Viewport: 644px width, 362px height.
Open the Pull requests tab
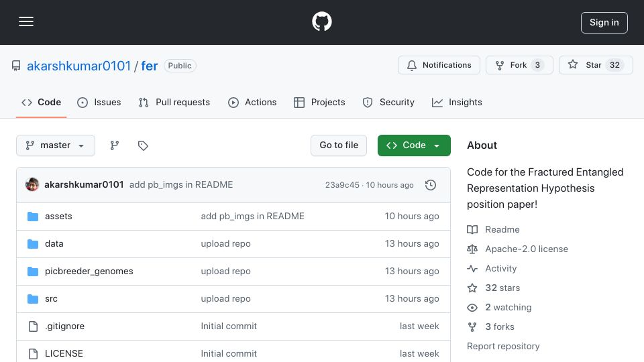[174, 102]
